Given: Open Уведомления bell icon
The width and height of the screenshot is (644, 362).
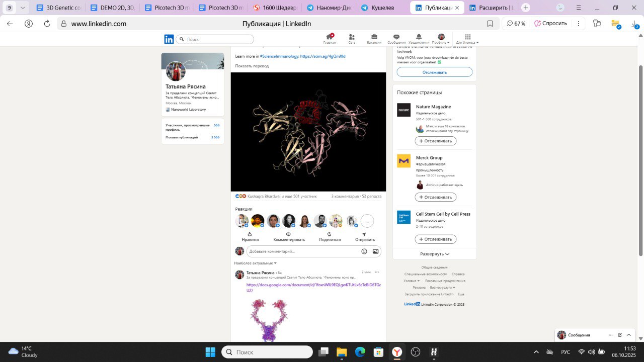Looking at the screenshot, I should coord(419,37).
